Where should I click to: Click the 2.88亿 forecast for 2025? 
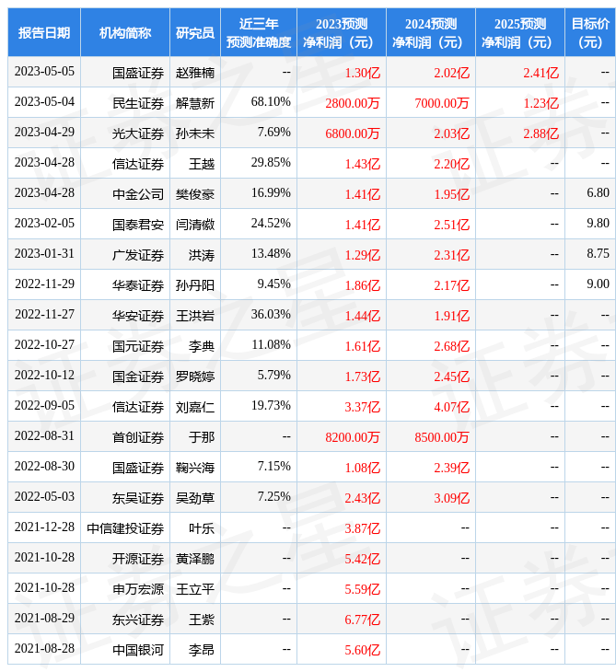[541, 133]
